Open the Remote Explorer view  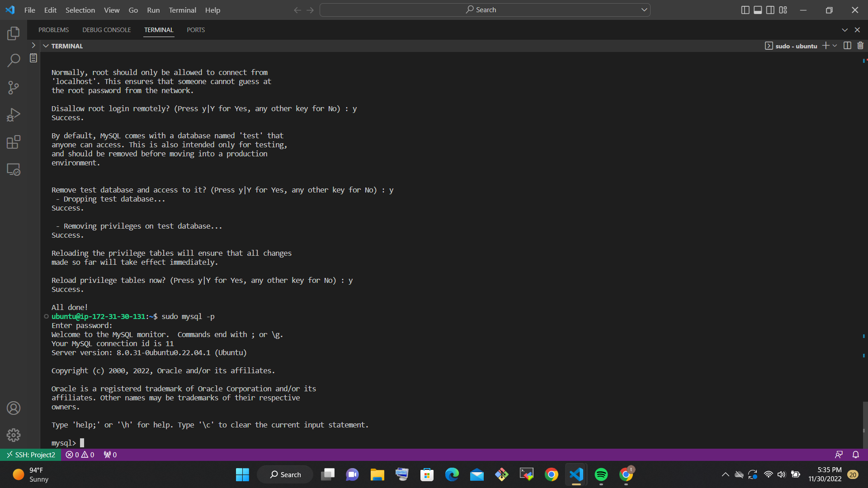click(x=14, y=169)
